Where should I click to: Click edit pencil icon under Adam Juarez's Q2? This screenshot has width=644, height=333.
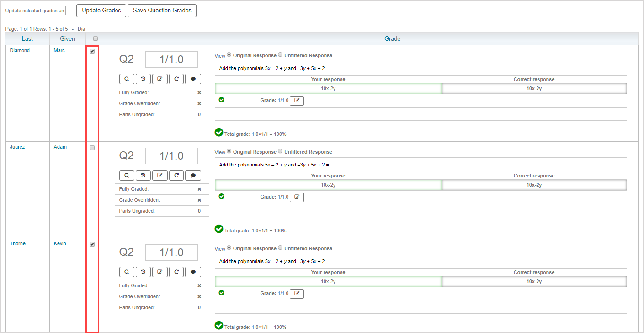point(160,175)
